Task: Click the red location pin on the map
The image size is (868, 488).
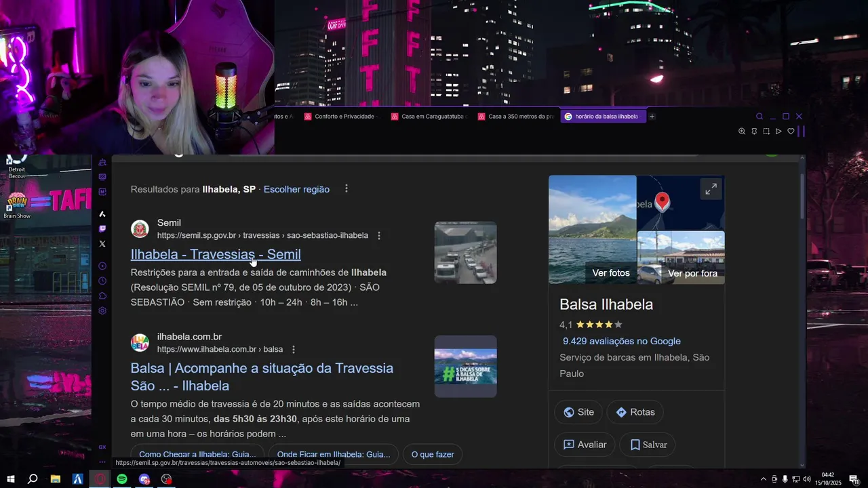Action: (662, 202)
